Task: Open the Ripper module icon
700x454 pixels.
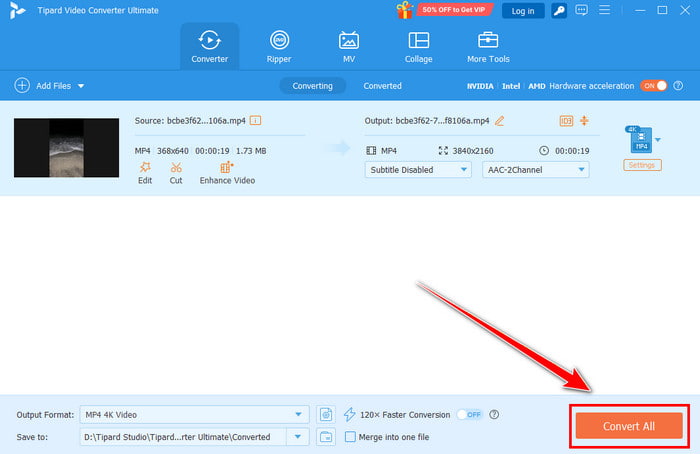Action: pyautogui.click(x=279, y=40)
